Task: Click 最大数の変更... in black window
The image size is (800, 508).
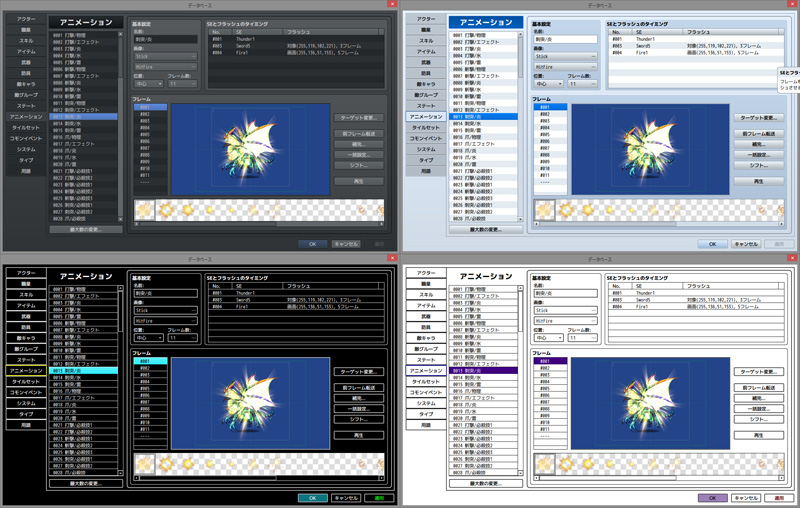Action: point(86,484)
